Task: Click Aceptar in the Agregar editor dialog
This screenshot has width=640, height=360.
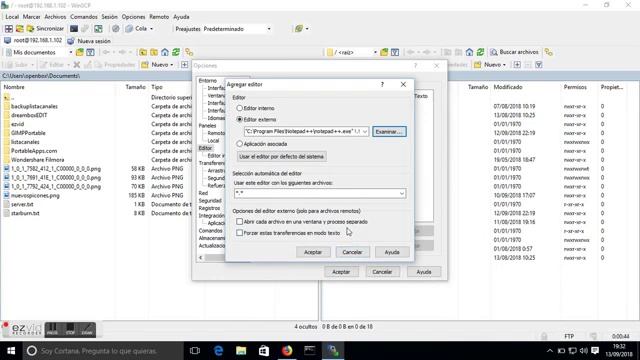Action: tap(313, 252)
